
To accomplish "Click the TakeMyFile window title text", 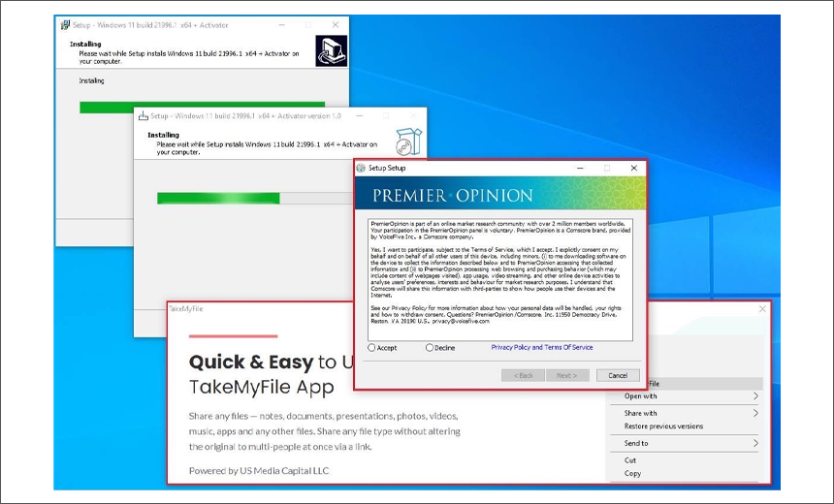I will click(x=185, y=309).
